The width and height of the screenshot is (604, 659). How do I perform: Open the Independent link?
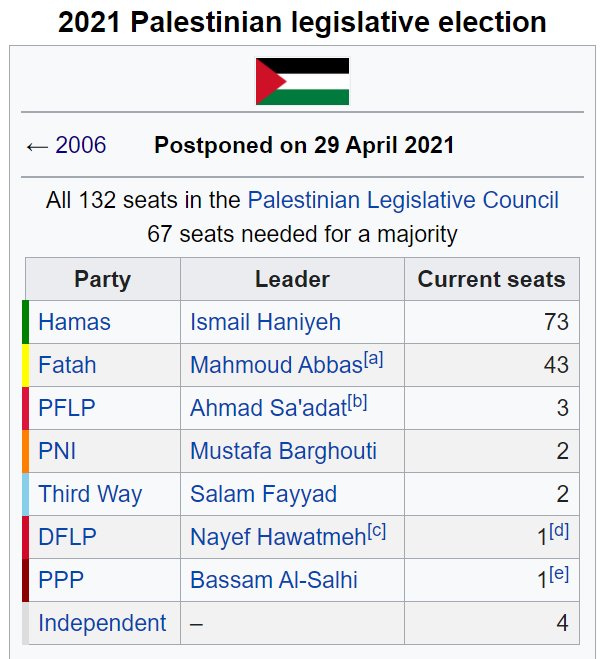(102, 623)
